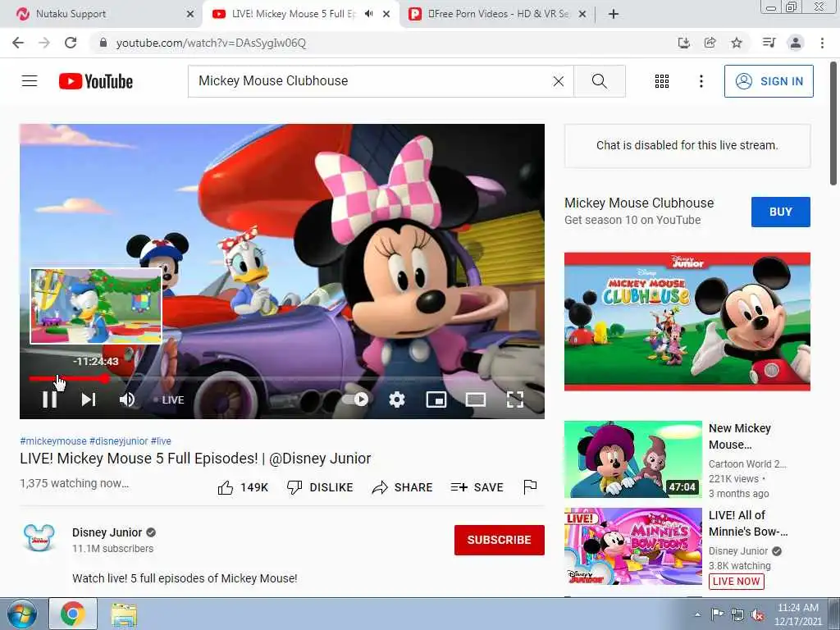Pause the video
The width and height of the screenshot is (840, 630).
pos(50,399)
